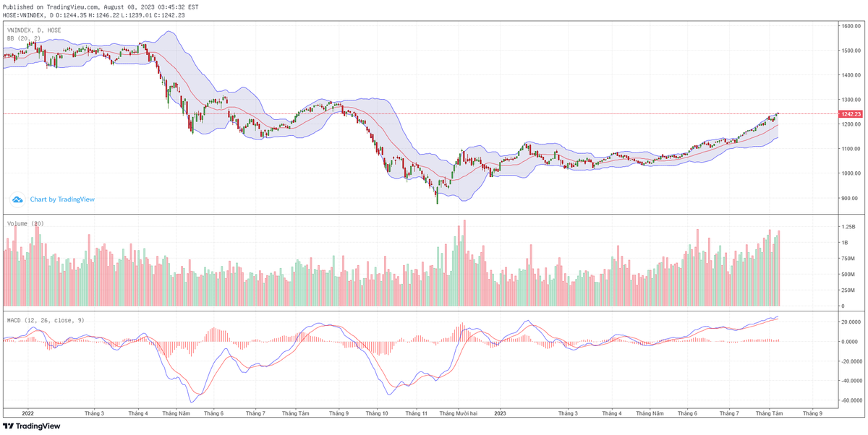
Task: Click the Tháng 11 time axis marker
Action: pyautogui.click(x=416, y=413)
